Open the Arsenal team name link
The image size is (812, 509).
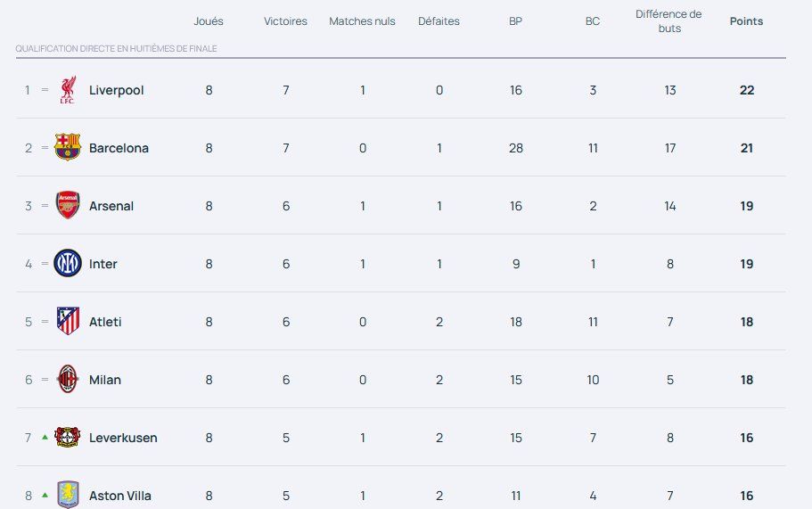[111, 206]
